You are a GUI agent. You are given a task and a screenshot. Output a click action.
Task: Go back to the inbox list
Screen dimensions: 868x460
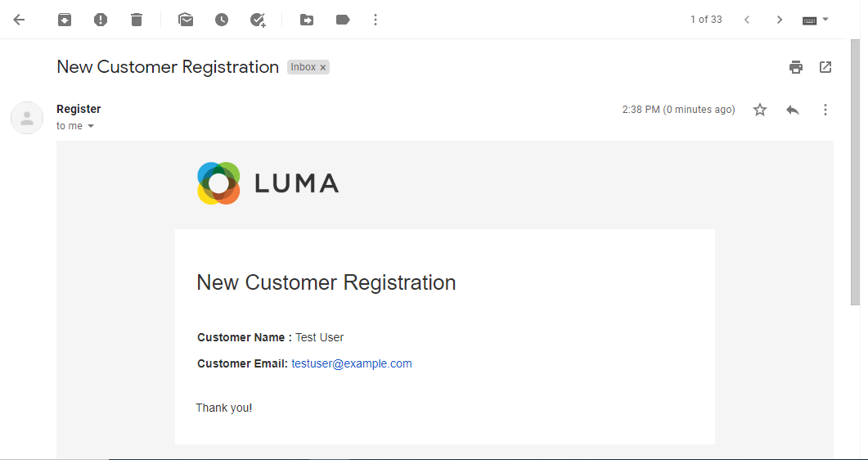19,20
